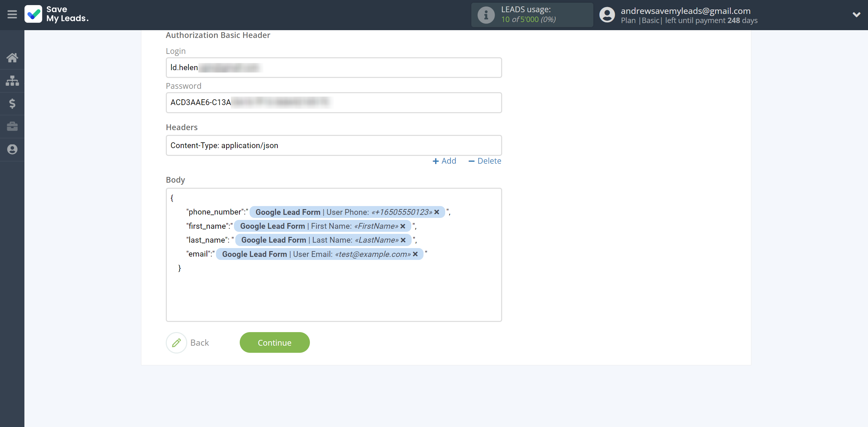
Task: Open the hamburger menu
Action: coord(12,14)
